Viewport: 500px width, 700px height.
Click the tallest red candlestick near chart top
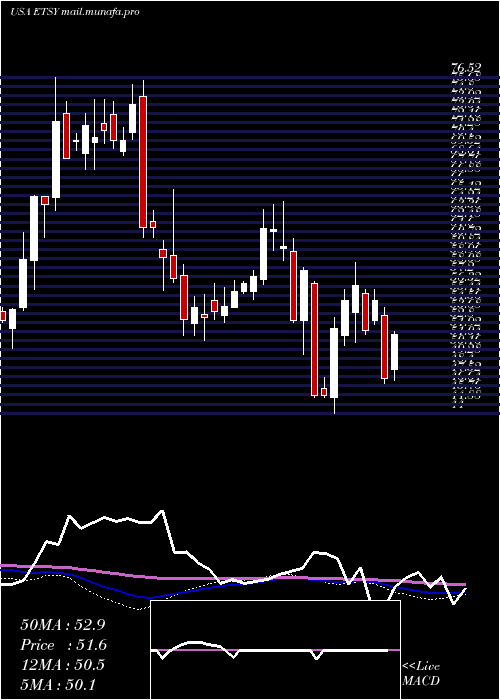click(143, 162)
